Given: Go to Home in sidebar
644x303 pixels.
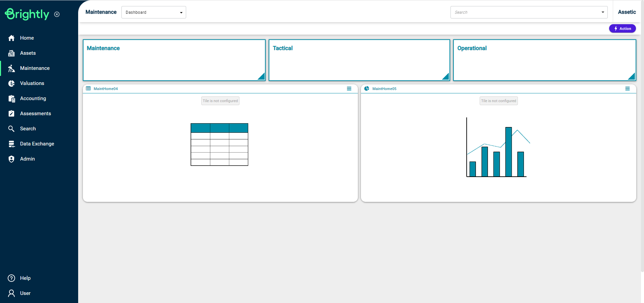Looking at the screenshot, I should pyautogui.click(x=27, y=38).
